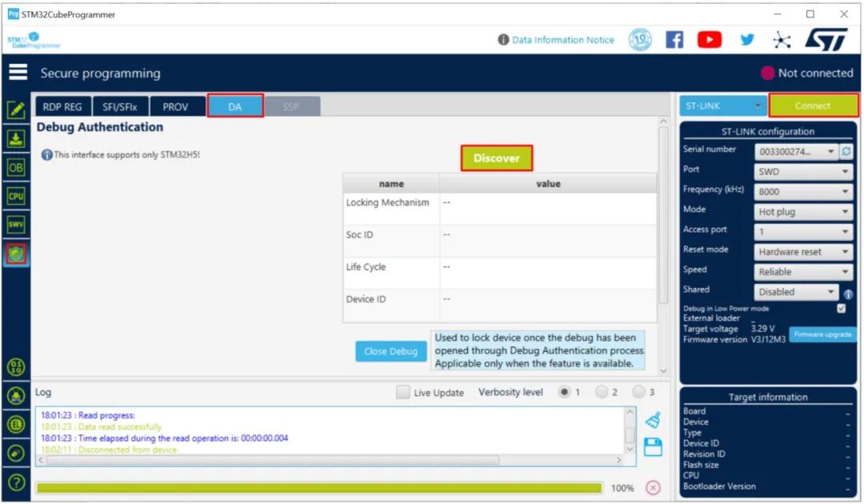864x504 pixels.
Task: Toggle Debug in Low Power mode checkbox
Action: point(842,309)
